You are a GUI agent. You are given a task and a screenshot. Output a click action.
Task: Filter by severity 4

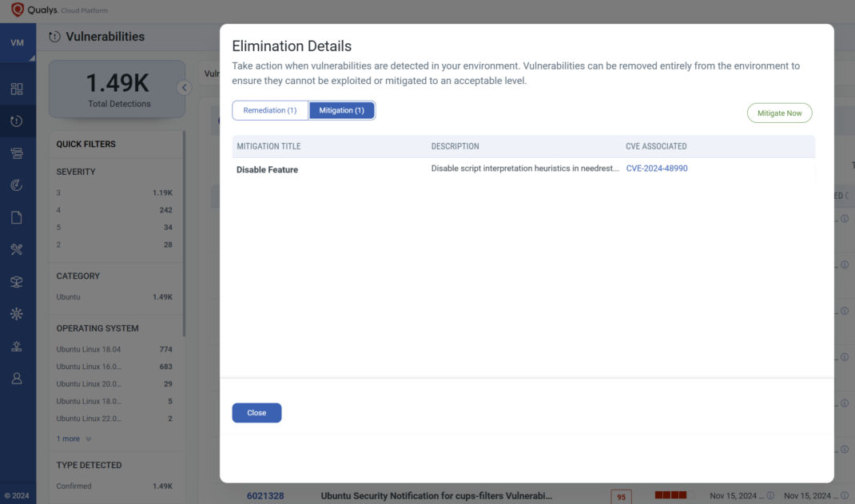pos(114,210)
